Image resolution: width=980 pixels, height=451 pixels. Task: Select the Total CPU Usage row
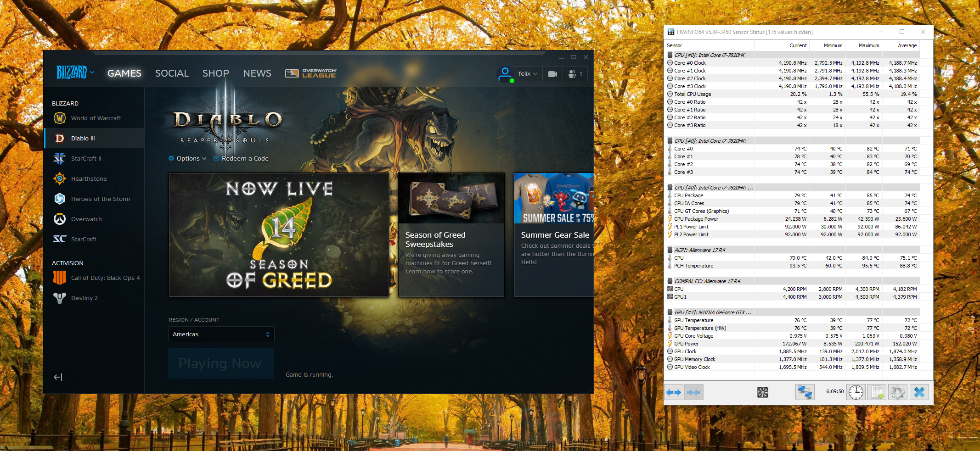[x=792, y=94]
